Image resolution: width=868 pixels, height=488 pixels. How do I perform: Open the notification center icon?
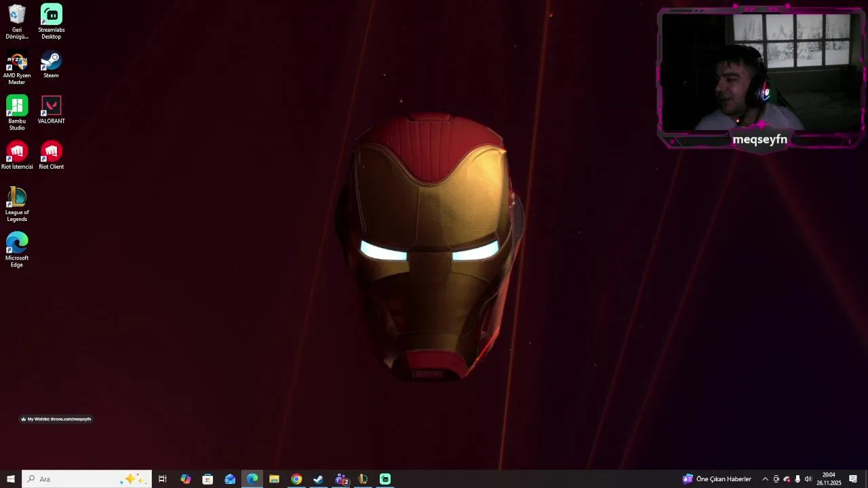(x=853, y=479)
